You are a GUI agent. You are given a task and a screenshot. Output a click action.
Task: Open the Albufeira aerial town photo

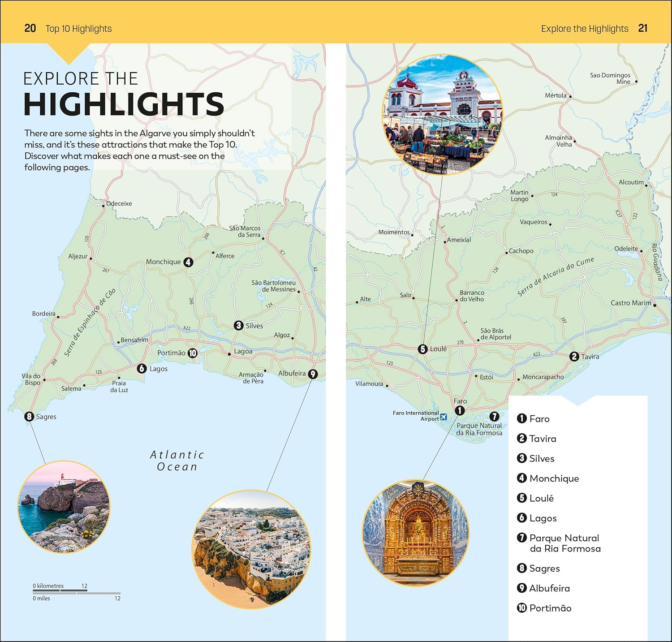click(x=251, y=549)
